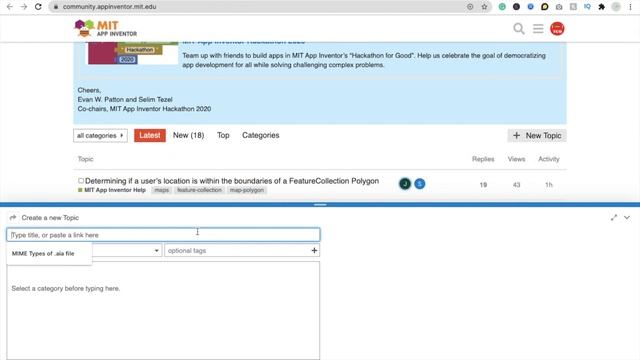Open the FeatureCollection Polygon topic
Image resolution: width=640 pixels, height=360 pixels.
(232, 181)
